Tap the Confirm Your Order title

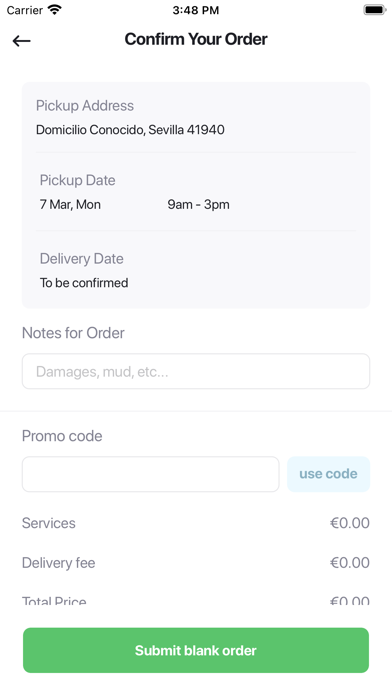pos(196,39)
